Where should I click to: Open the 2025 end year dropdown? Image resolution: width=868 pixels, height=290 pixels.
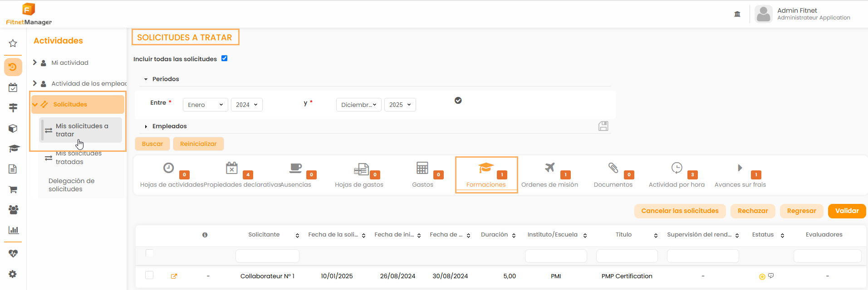400,105
